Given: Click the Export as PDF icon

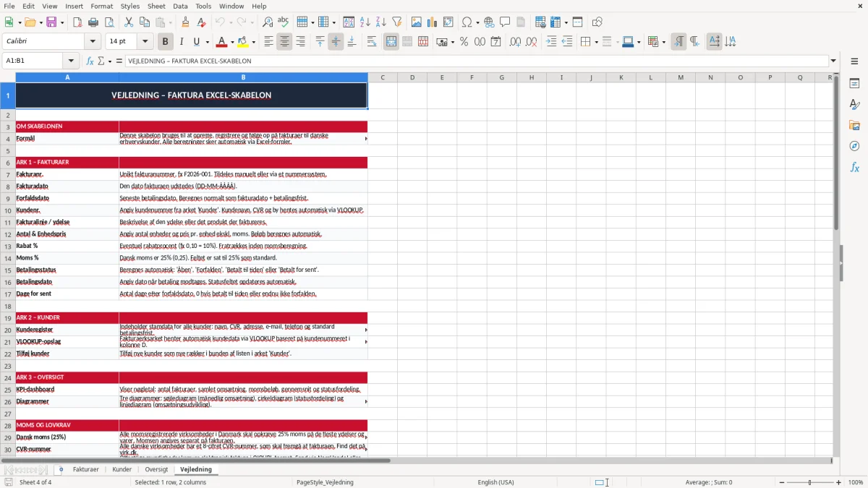Looking at the screenshot, I should (77, 22).
